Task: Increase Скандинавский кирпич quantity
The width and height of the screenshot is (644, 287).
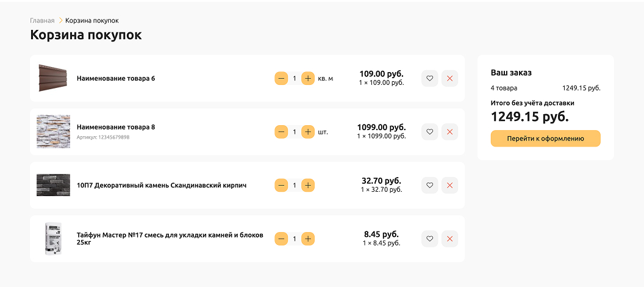Action: coord(308,185)
